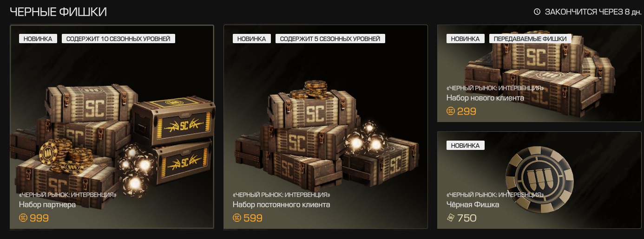Open the Набор постоянного клиента bundle card
This screenshot has width=644, height=239.
[x=326, y=127]
